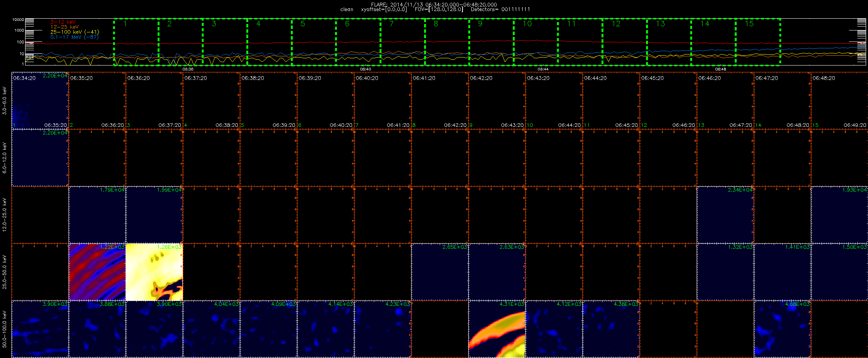Open the 12–25 keV image labeled 2.34E+04
Image resolution: width=868 pixels, height=358 pixels.
725,215
